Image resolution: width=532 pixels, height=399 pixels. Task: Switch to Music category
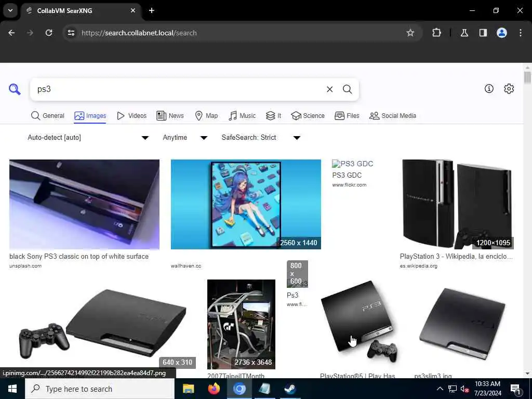pos(242,116)
